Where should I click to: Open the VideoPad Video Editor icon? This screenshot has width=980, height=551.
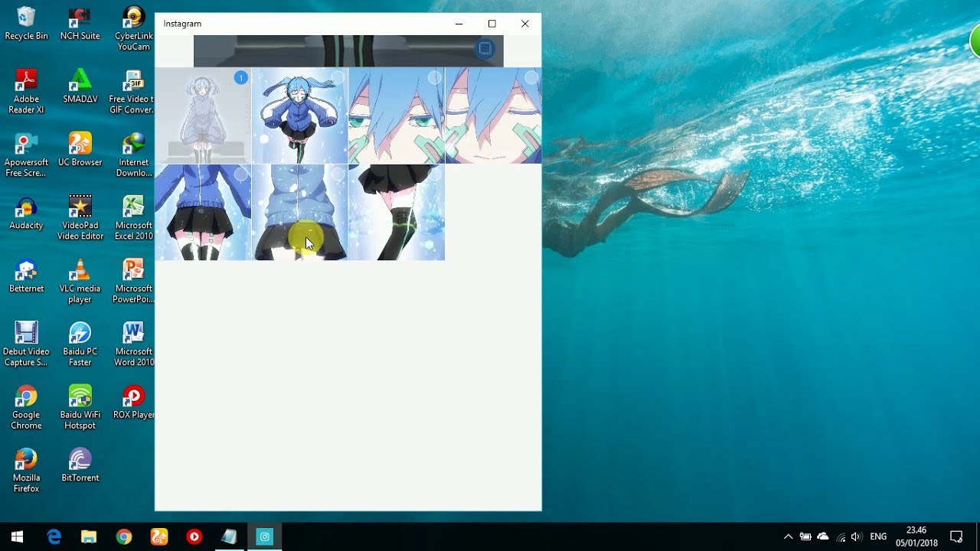coord(80,217)
